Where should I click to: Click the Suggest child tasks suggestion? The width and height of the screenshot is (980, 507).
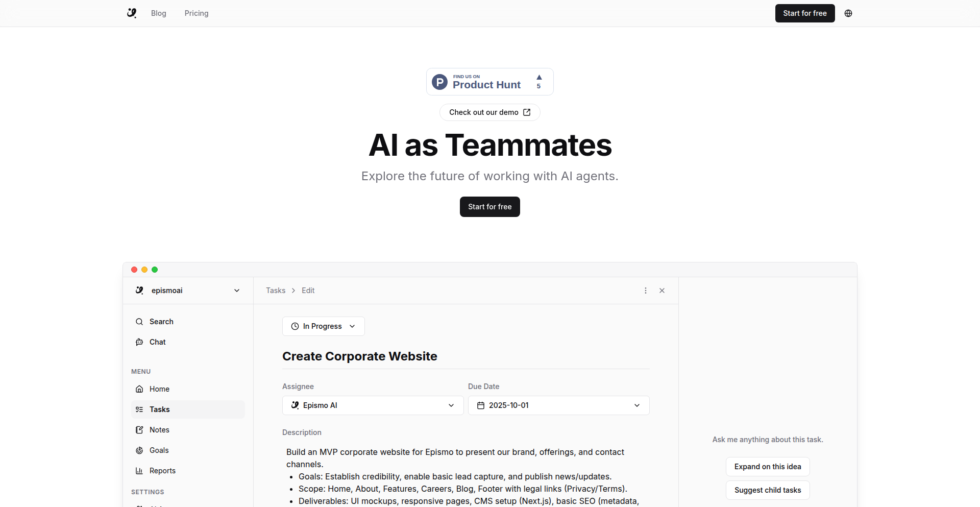pyautogui.click(x=768, y=490)
